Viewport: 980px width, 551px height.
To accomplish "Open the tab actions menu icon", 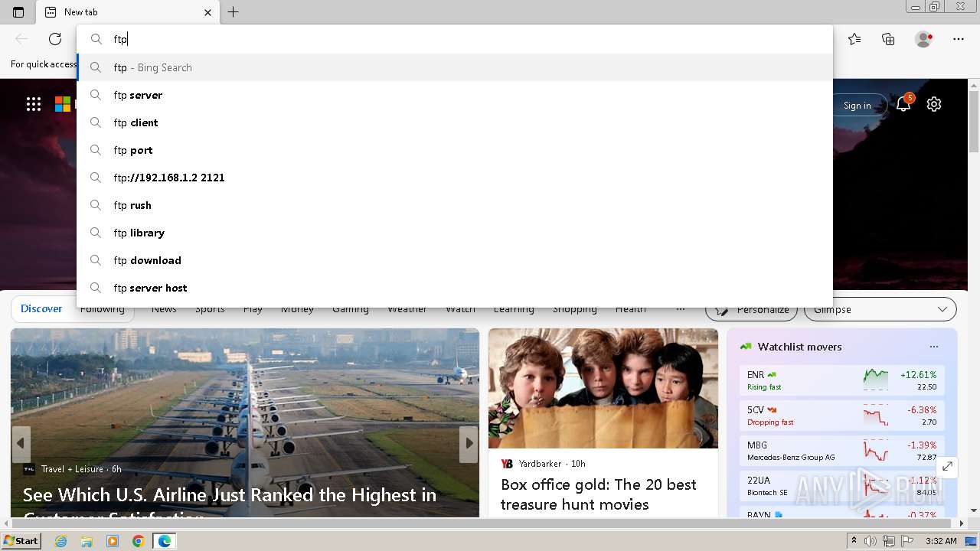I will tap(18, 12).
